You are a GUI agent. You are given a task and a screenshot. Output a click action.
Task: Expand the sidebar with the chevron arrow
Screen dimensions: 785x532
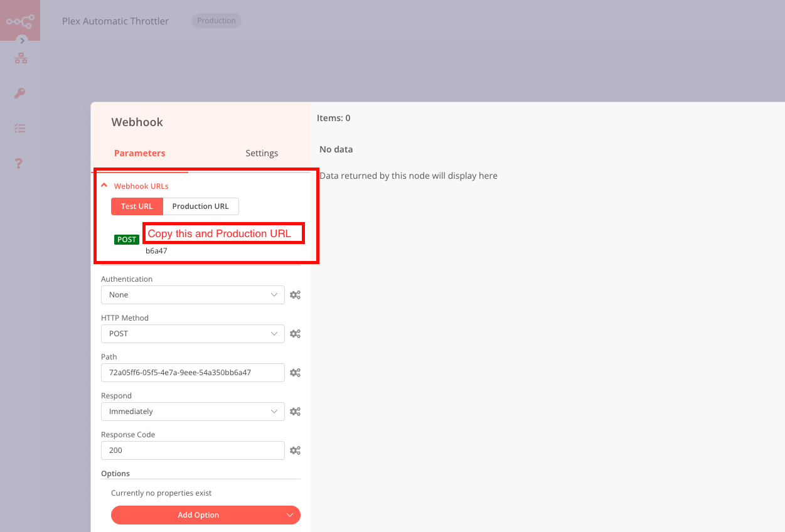point(23,40)
